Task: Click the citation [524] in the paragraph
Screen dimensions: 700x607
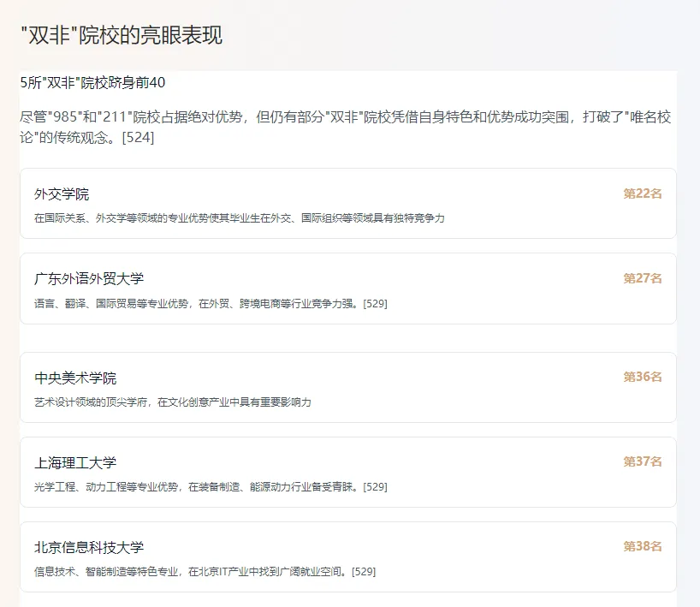Action: [138, 137]
